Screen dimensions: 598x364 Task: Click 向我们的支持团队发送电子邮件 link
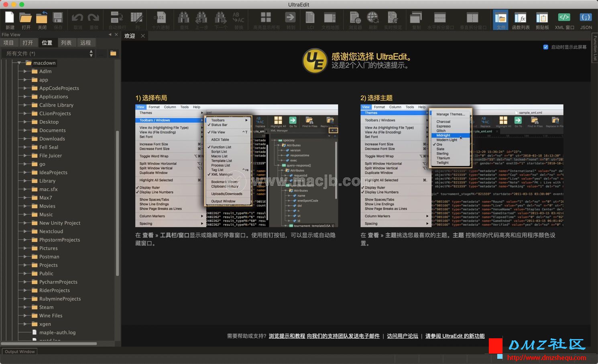(343, 336)
